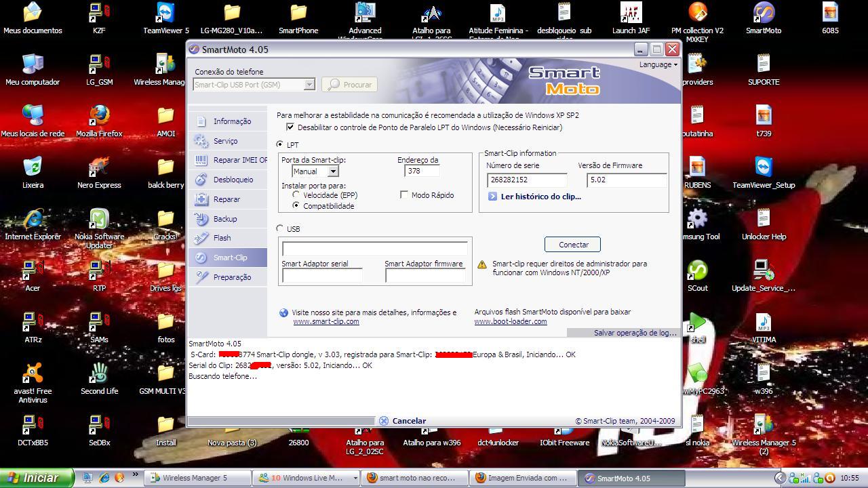Viewport: 868px width, 488px height.
Task: Open the TeamViewer_Setup desktop icon
Action: (x=764, y=173)
